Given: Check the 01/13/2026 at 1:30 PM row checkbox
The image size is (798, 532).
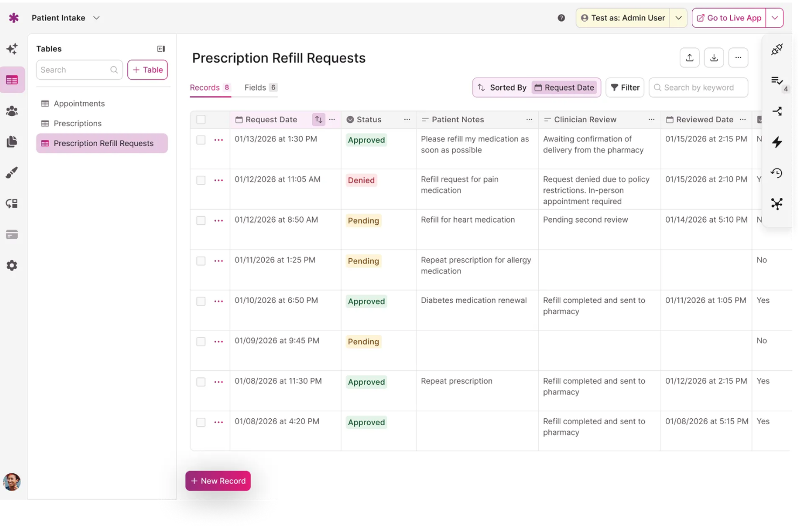Looking at the screenshot, I should point(201,140).
